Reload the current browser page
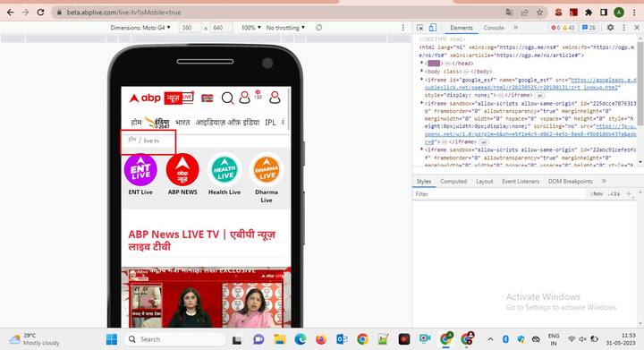Image resolution: width=644 pixels, height=350 pixels. (x=40, y=13)
